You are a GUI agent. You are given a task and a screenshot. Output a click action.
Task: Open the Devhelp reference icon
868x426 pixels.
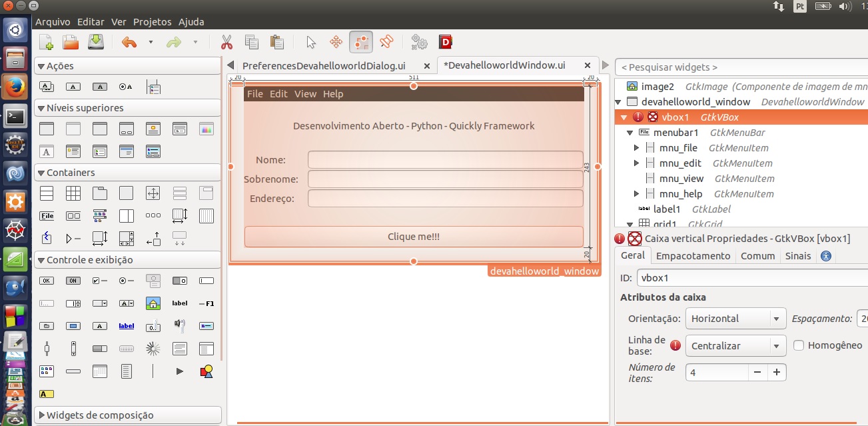[x=446, y=43]
